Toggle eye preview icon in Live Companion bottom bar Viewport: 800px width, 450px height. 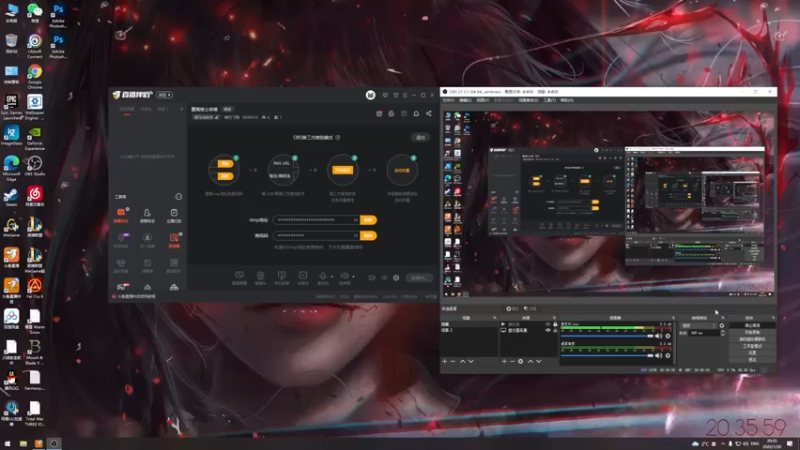click(384, 278)
